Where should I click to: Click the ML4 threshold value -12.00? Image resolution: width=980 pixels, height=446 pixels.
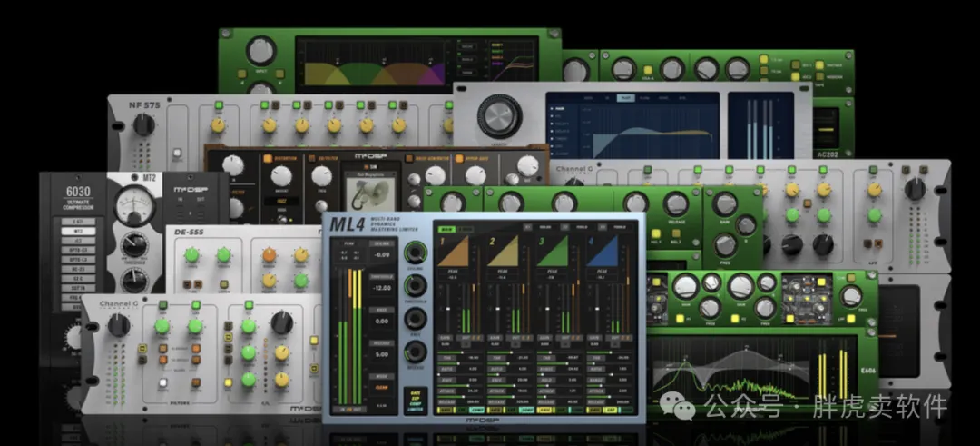click(x=381, y=288)
